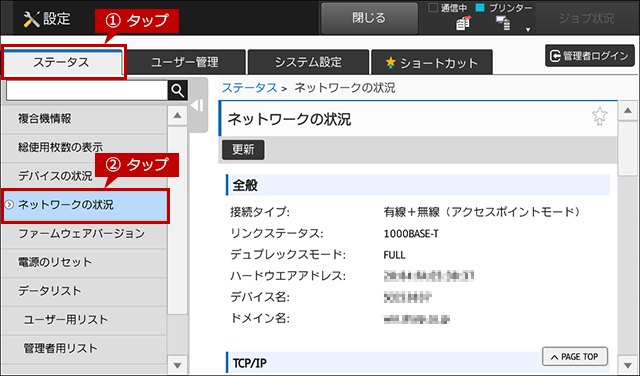Select デバイスの状況 menu item

[84, 176]
